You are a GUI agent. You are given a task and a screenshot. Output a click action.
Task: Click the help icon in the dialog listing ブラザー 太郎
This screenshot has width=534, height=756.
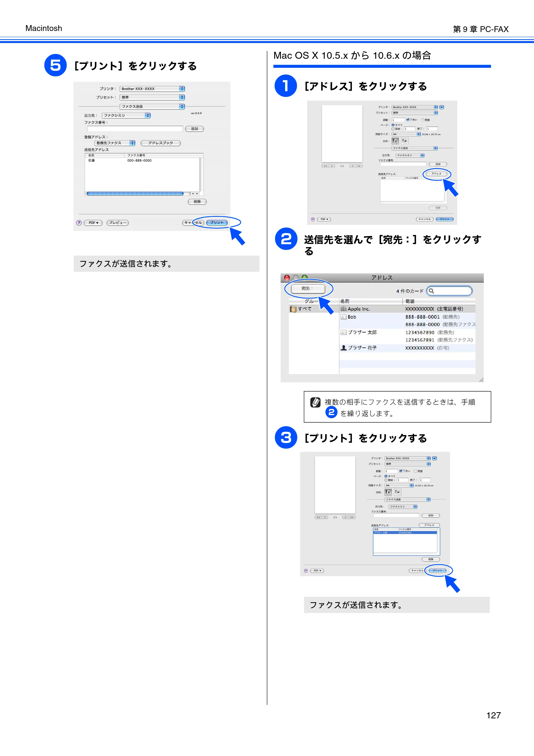(x=306, y=571)
